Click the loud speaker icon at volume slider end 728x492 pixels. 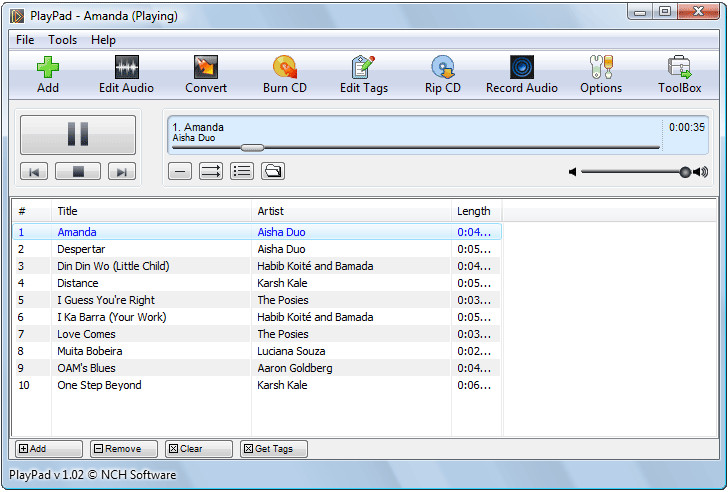pos(701,172)
